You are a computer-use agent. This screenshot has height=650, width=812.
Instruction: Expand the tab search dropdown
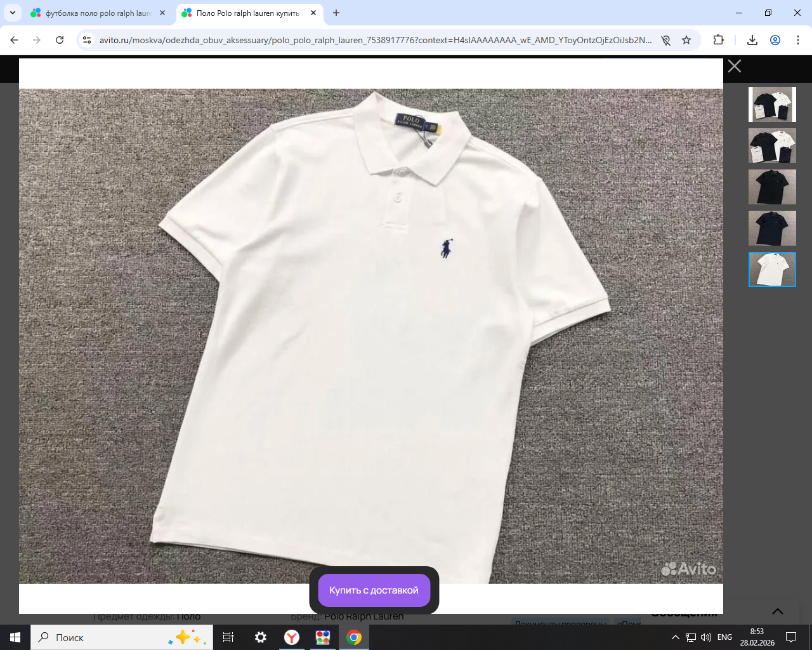[x=13, y=13]
